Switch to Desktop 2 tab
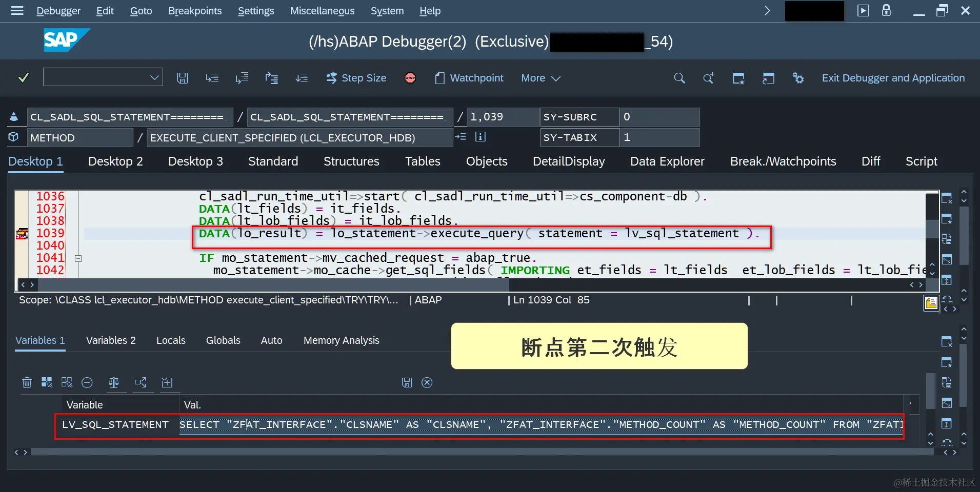The width and height of the screenshot is (980, 492). point(115,161)
